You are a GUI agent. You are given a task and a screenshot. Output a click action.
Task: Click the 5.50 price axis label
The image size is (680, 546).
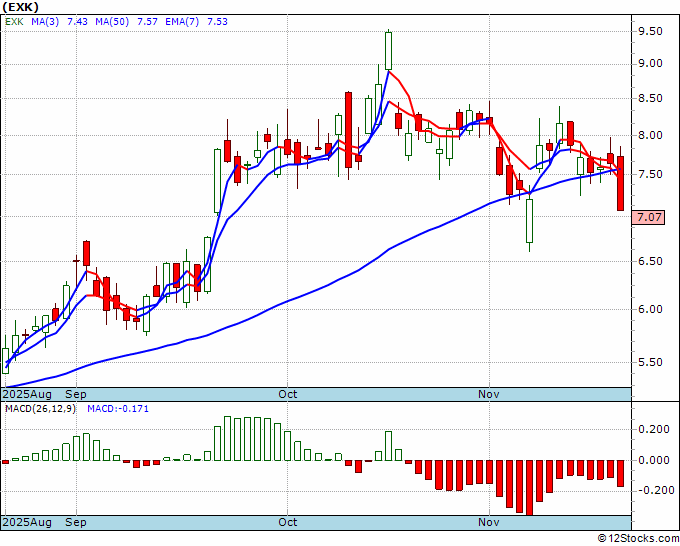coord(650,362)
